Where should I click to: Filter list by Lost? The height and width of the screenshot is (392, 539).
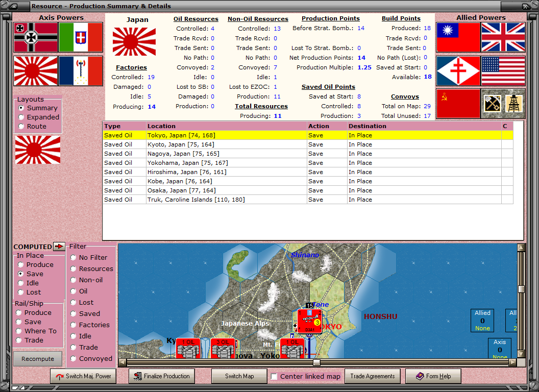[x=82, y=303]
